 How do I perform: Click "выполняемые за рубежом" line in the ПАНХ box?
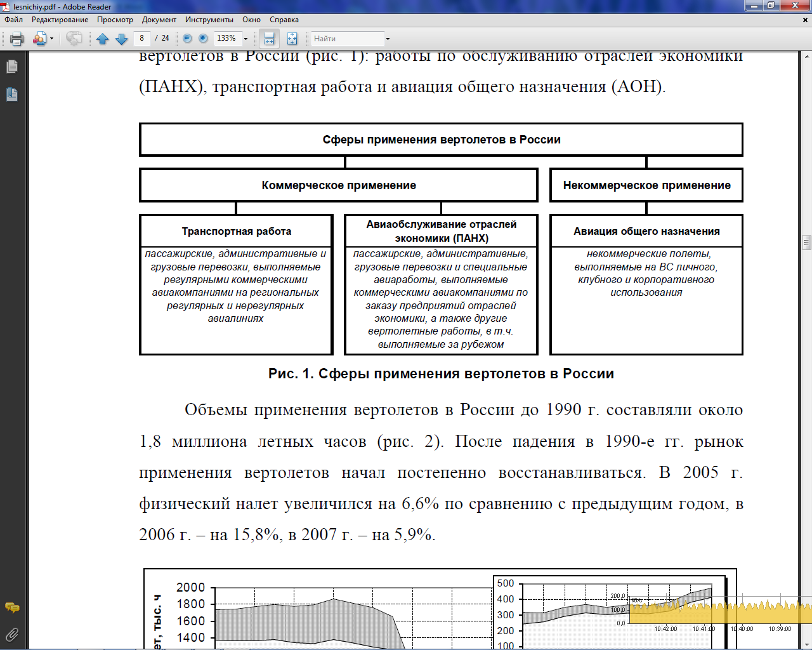[441, 345]
